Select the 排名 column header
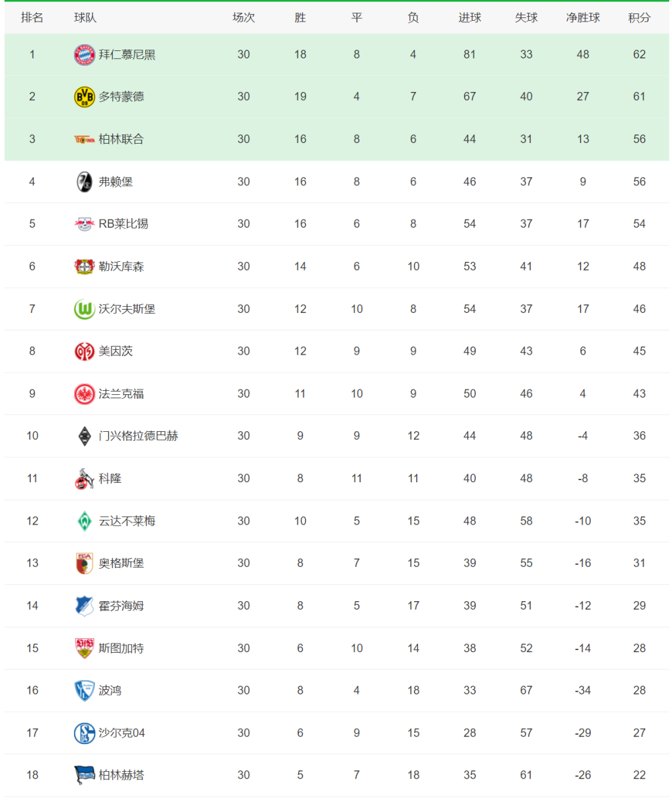The width and height of the screenshot is (672, 812). (32, 18)
